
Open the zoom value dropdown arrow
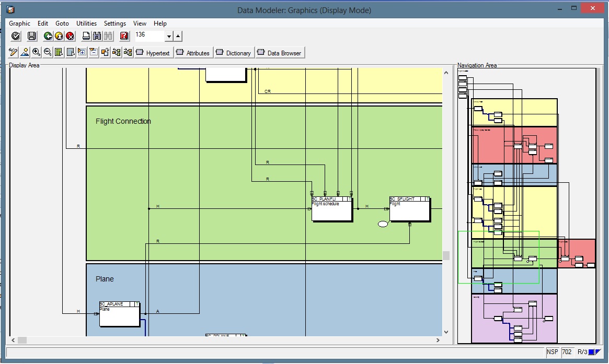(169, 36)
